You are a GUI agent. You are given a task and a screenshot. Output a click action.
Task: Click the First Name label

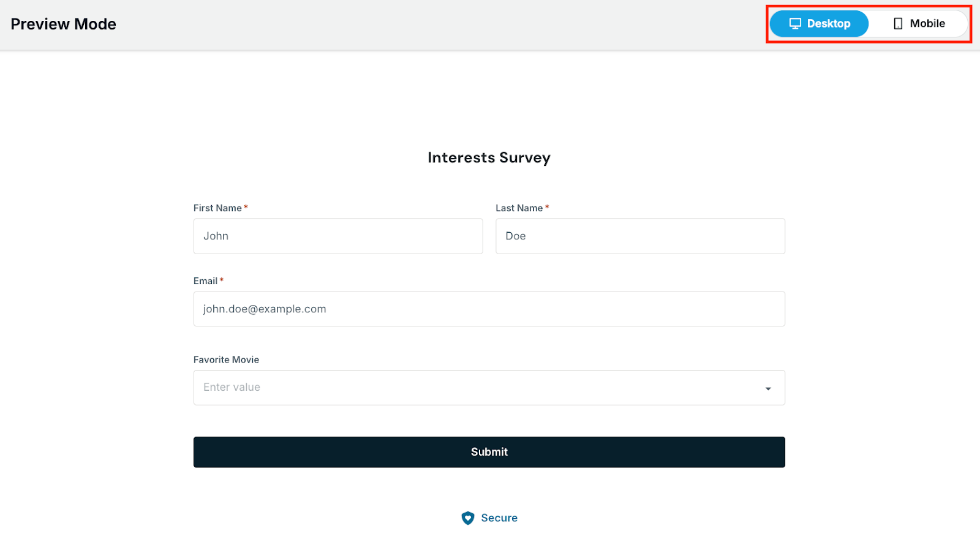tap(217, 208)
